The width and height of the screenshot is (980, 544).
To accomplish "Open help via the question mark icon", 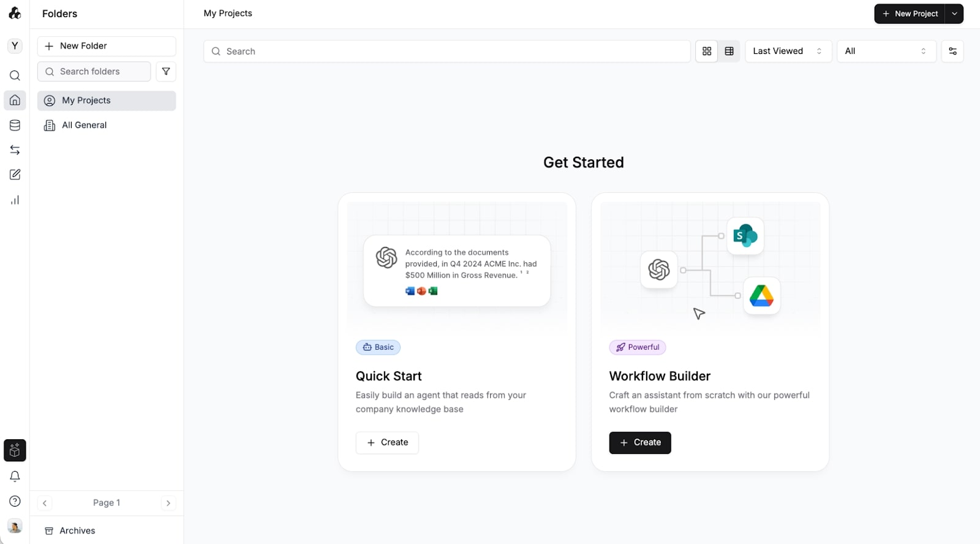I will pos(15,501).
